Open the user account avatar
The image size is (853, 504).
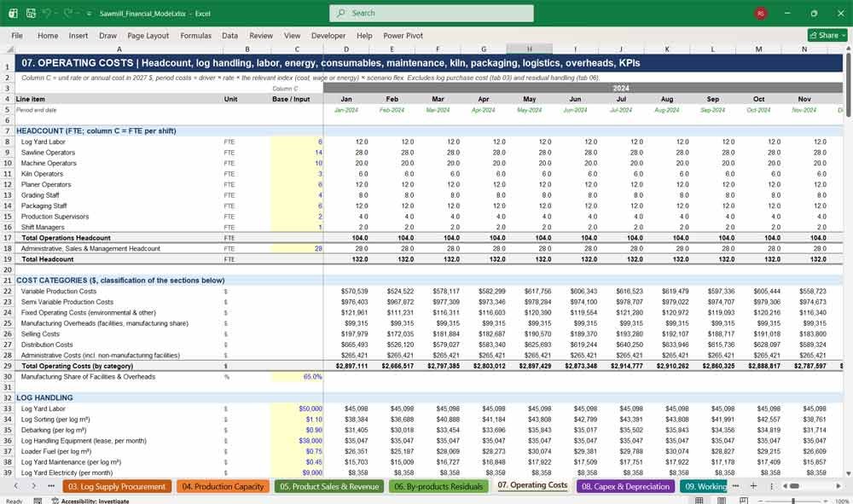[x=761, y=14]
